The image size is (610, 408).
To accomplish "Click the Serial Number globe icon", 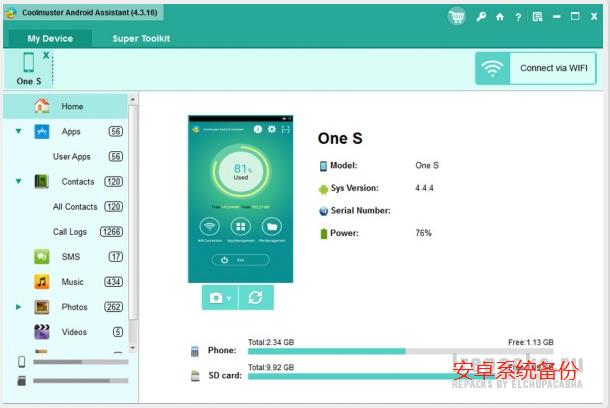I will click(x=323, y=211).
